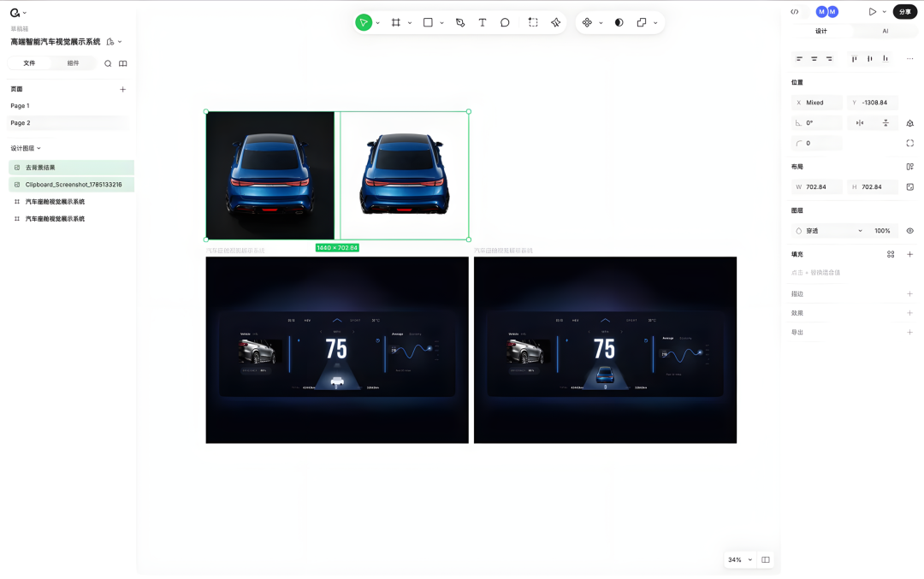Select the Text tool

[482, 22]
